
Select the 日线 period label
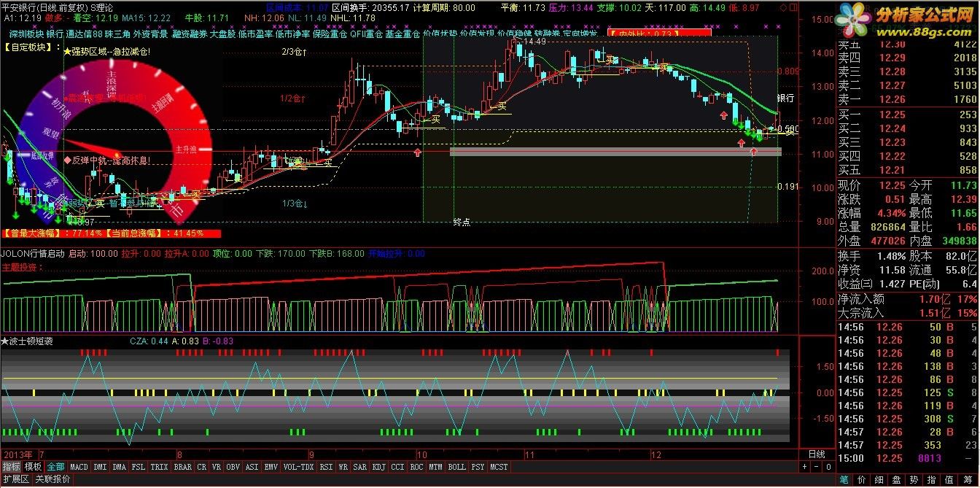click(817, 454)
